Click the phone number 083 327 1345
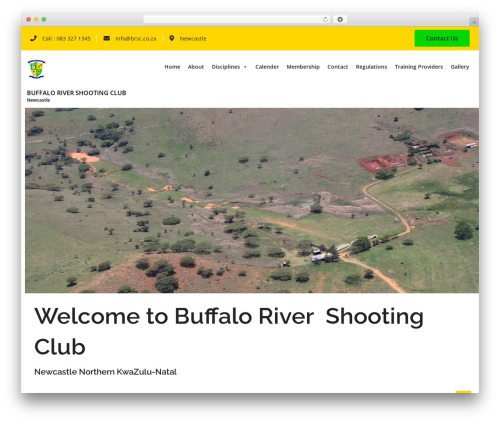500x423 pixels. click(73, 39)
